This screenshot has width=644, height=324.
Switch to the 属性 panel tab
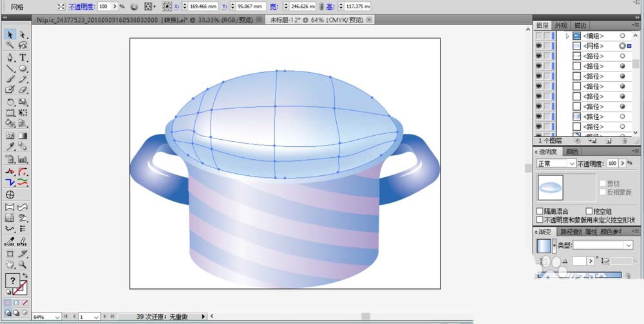591,232
